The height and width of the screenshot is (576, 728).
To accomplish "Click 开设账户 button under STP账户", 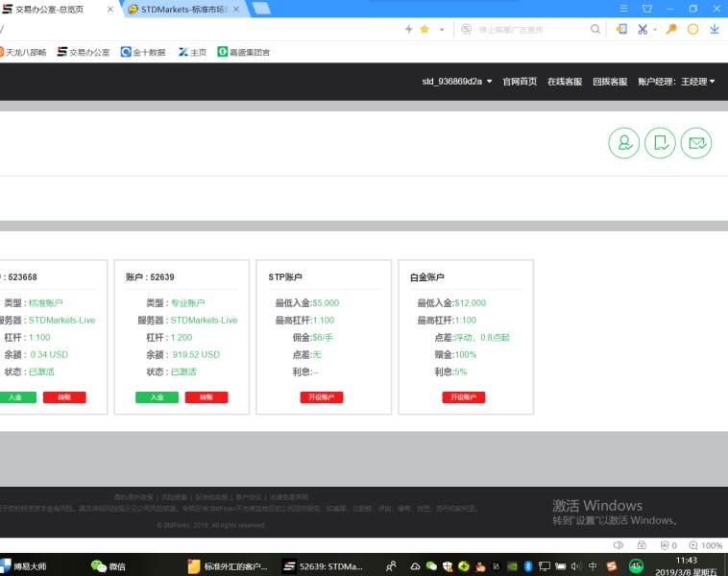I will [x=322, y=397].
